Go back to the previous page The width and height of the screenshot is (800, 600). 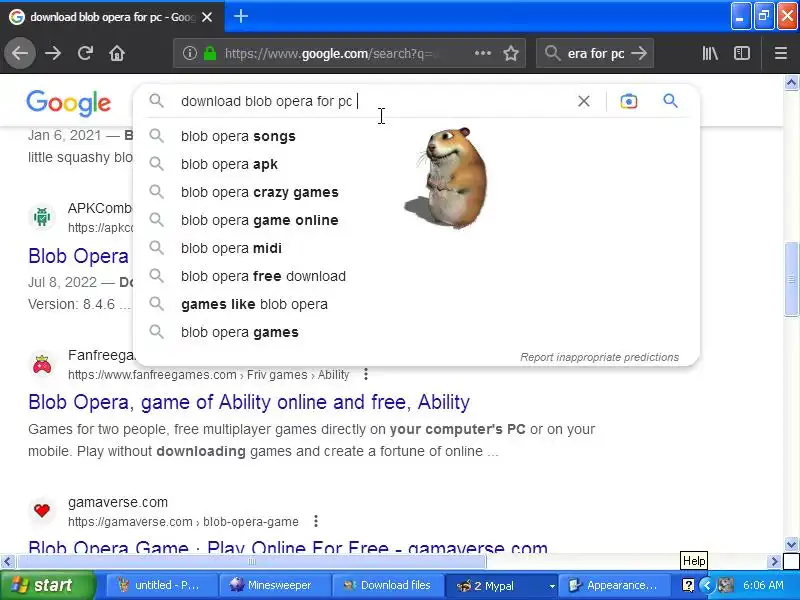tap(20, 53)
